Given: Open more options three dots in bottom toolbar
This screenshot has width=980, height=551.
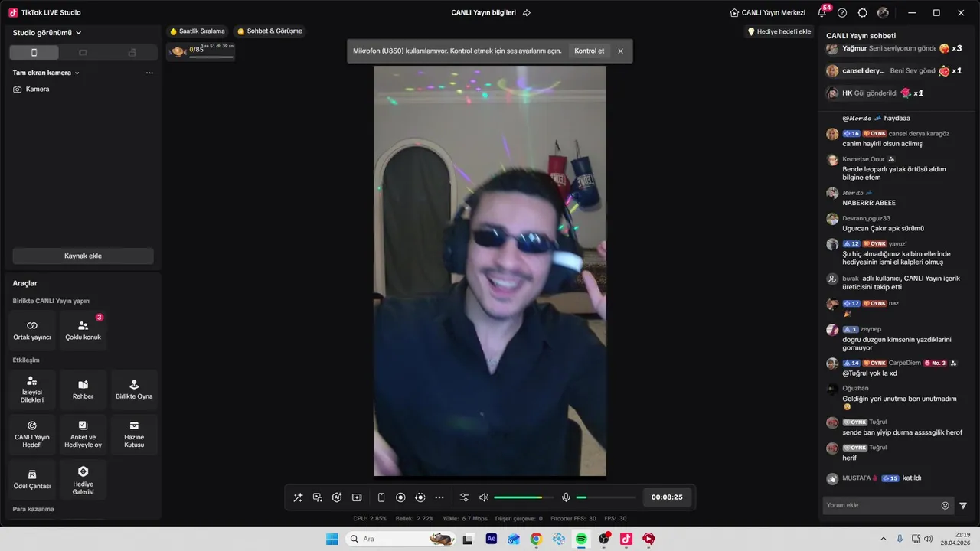Looking at the screenshot, I should (439, 497).
